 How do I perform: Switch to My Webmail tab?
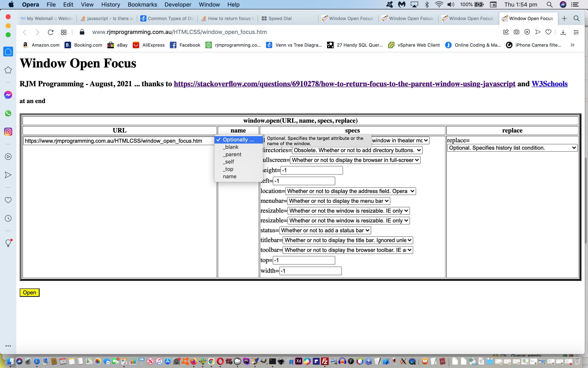[47, 18]
